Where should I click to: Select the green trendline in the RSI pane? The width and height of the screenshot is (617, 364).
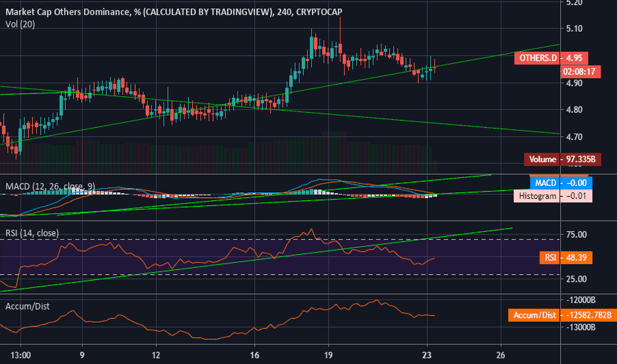coord(256,259)
